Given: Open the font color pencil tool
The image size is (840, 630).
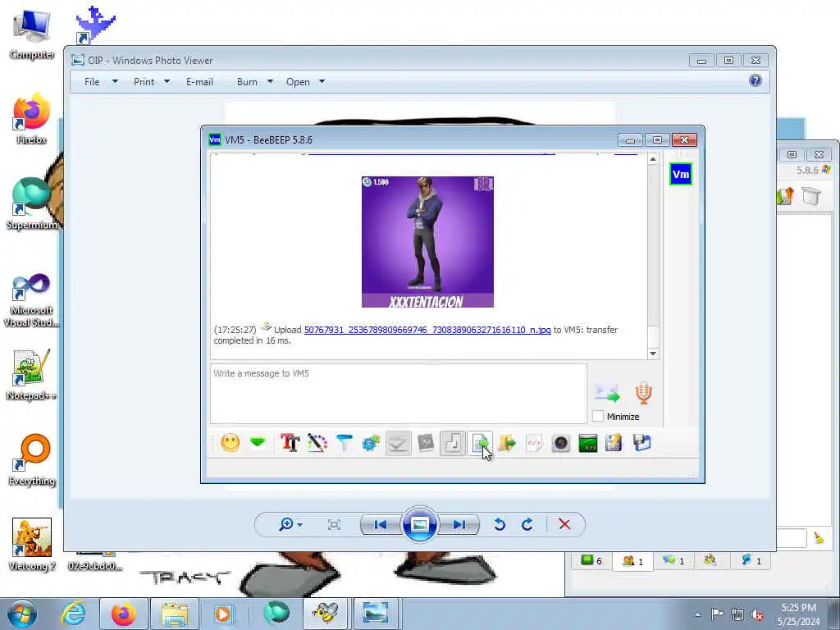Looking at the screenshot, I should click(317, 443).
